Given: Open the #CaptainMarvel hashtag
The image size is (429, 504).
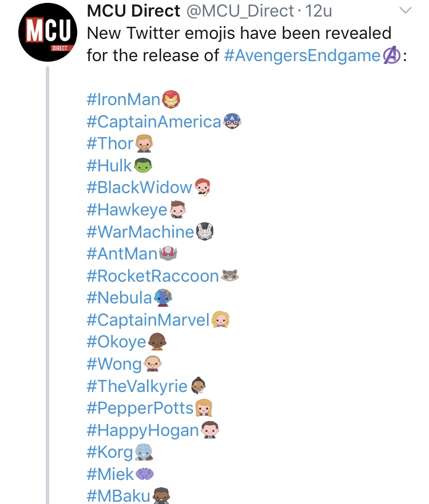Looking at the screenshot, I should [x=148, y=320].
